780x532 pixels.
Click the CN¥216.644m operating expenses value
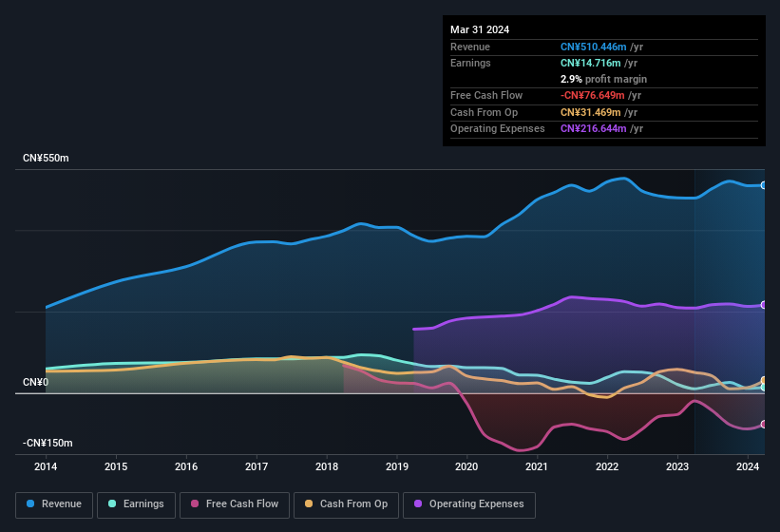coord(593,129)
